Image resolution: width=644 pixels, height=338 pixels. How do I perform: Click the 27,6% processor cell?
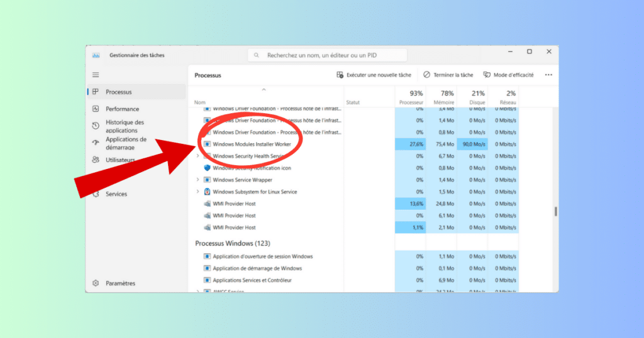point(410,144)
